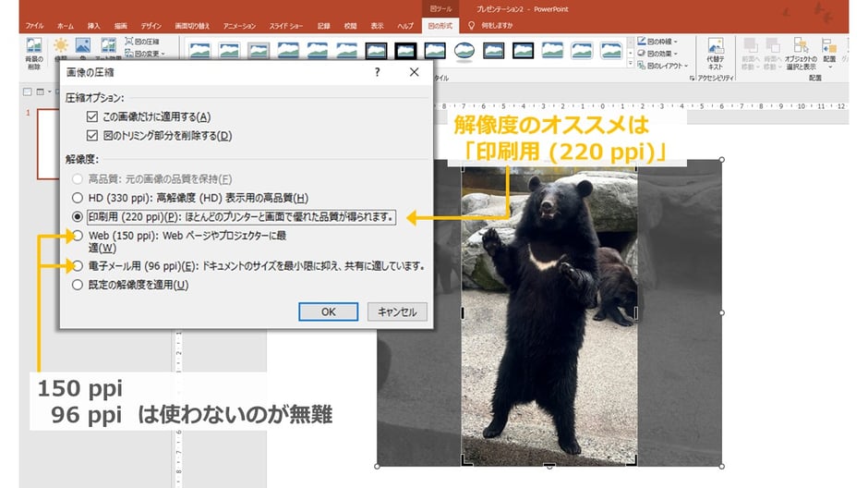Click the lightbulb Tell Me icon
The height and width of the screenshot is (488, 868).
[471, 26]
